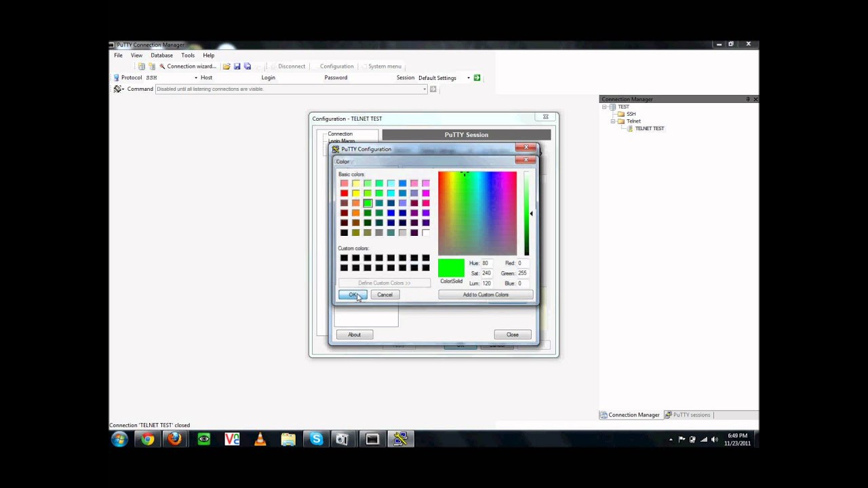Click the Green value field
The image size is (868, 488).
[x=524, y=273]
